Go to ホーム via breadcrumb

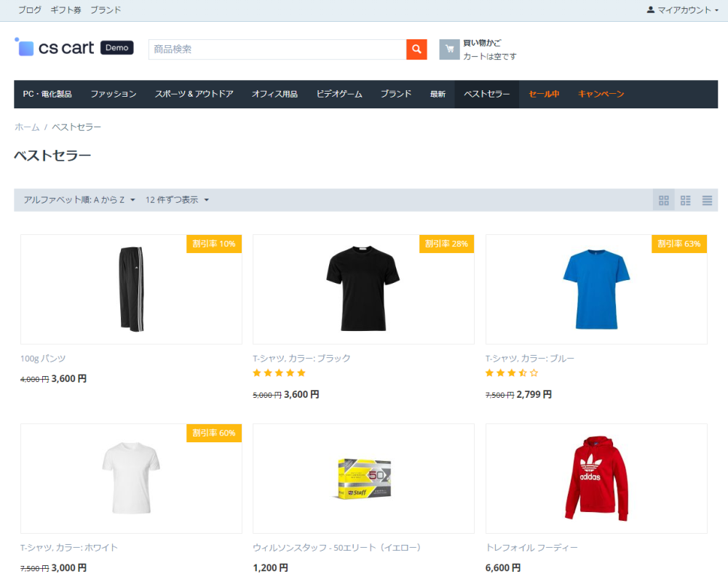pyautogui.click(x=27, y=127)
